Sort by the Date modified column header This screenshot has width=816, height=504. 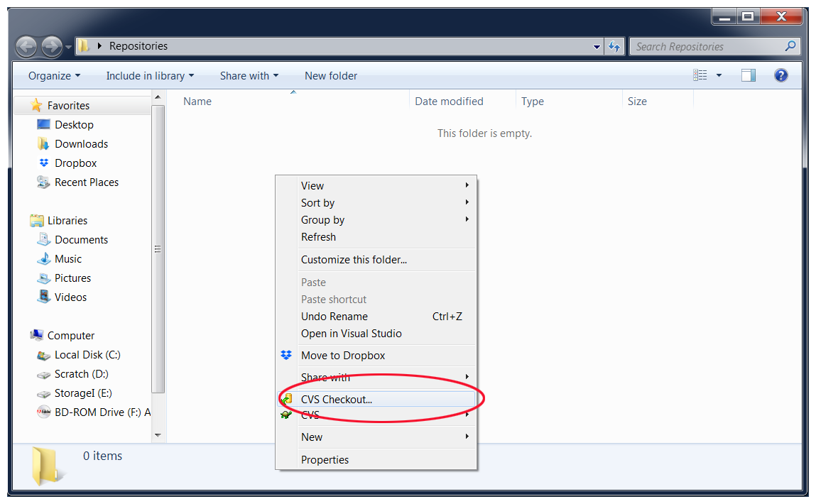[449, 102]
